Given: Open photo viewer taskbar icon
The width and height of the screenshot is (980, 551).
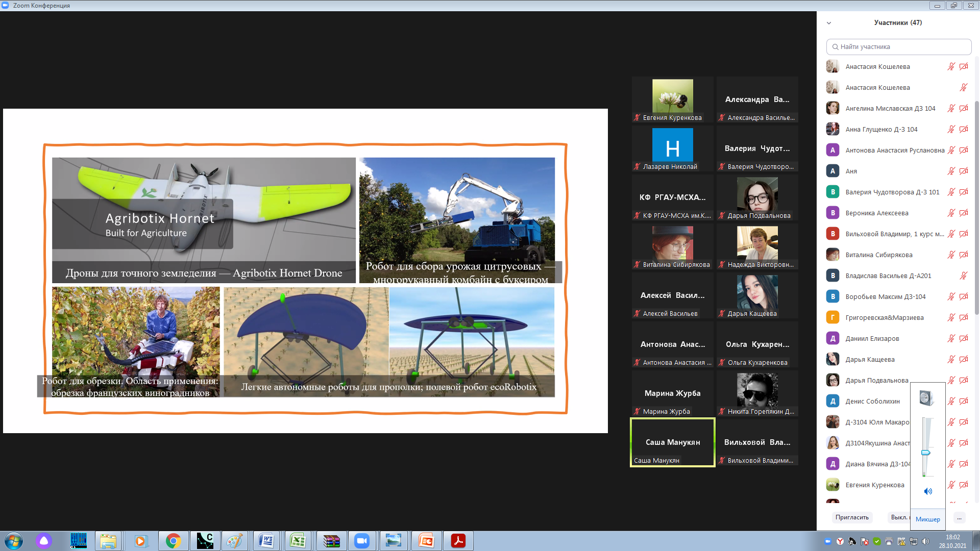Looking at the screenshot, I should tap(394, 541).
